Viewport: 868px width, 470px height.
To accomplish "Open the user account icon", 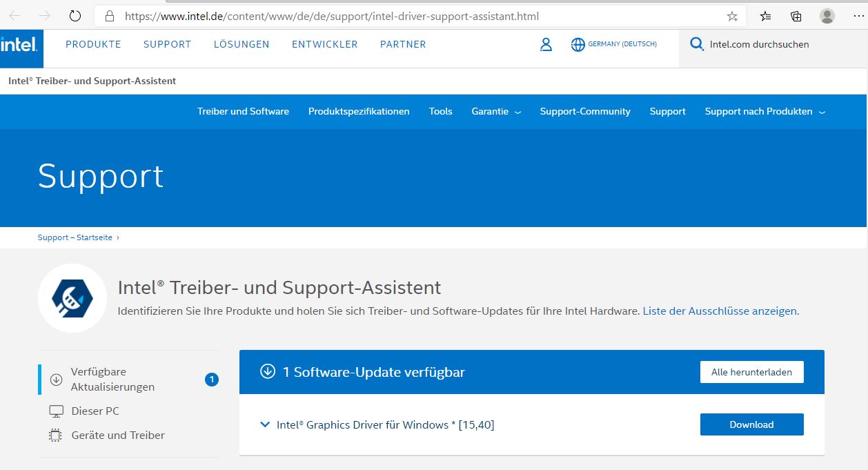I will pos(546,45).
